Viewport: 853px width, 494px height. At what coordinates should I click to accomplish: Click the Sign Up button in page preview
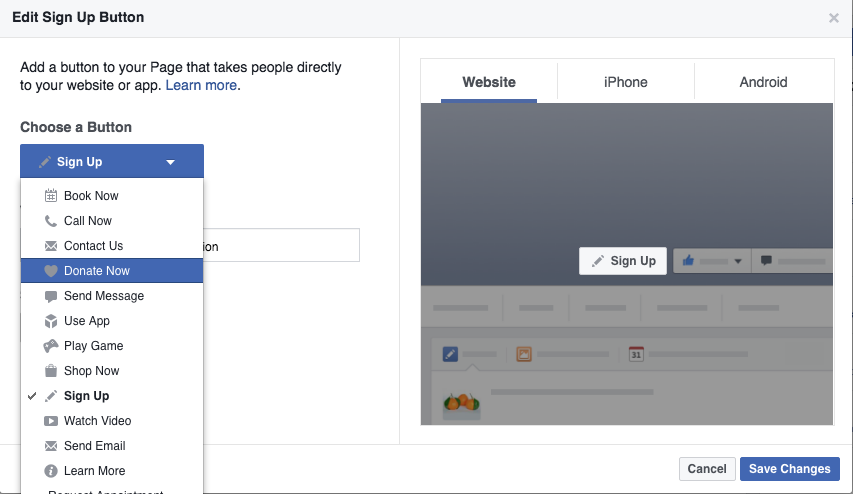tap(623, 261)
